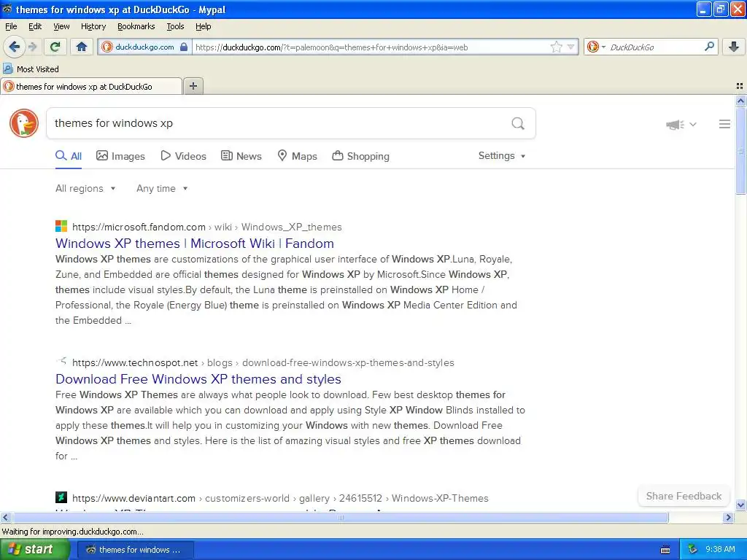
Task: Click the on-screen keyboard tray icon
Action: 665,550
